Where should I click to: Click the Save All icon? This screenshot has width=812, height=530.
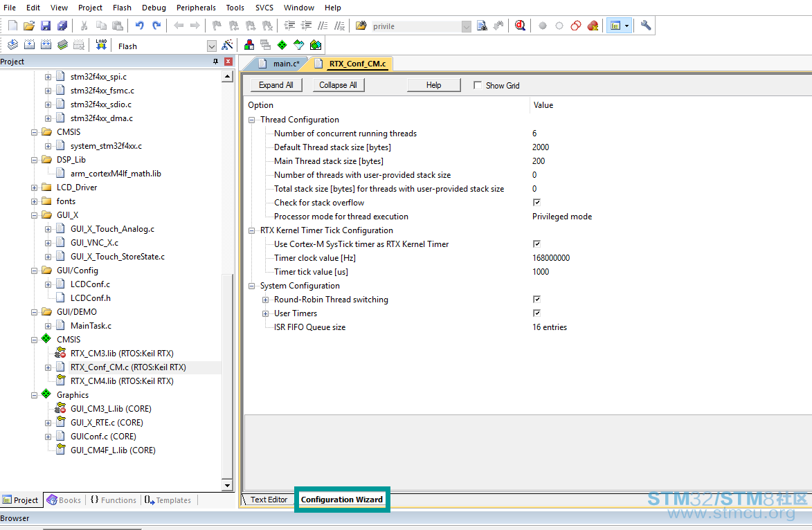point(62,26)
